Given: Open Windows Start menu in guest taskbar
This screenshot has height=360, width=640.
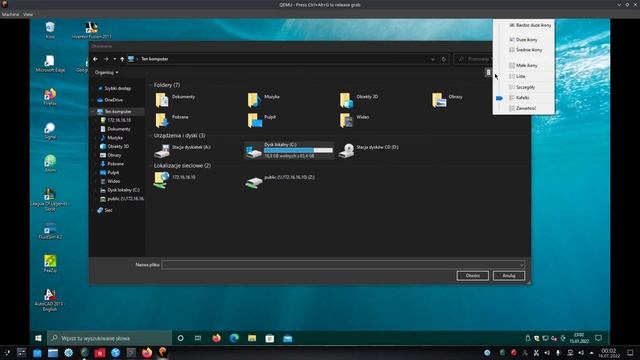Looking at the screenshot, I should point(38,338).
